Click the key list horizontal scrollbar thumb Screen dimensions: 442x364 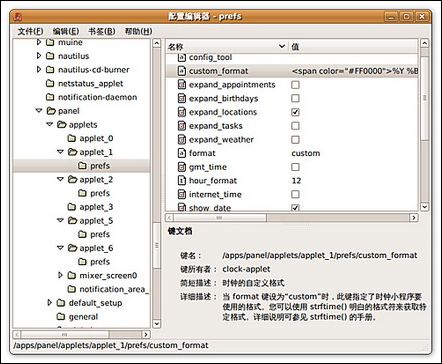(220, 218)
